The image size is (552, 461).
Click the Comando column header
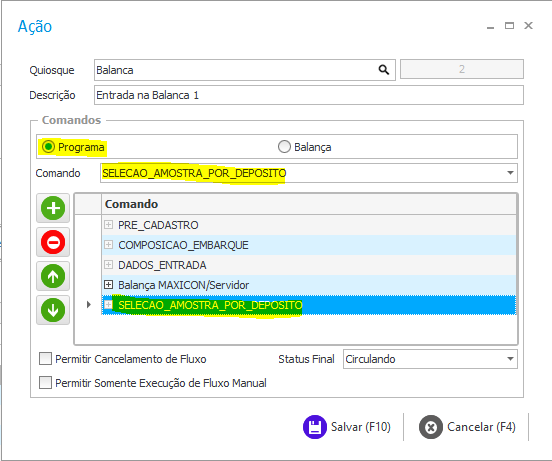[x=309, y=204]
